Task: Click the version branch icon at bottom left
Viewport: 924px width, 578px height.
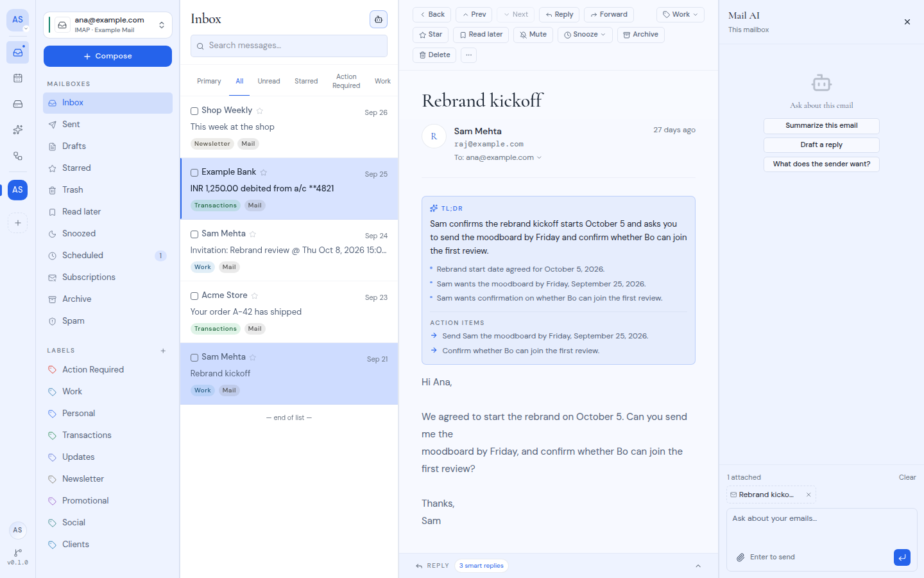Action: (x=18, y=552)
